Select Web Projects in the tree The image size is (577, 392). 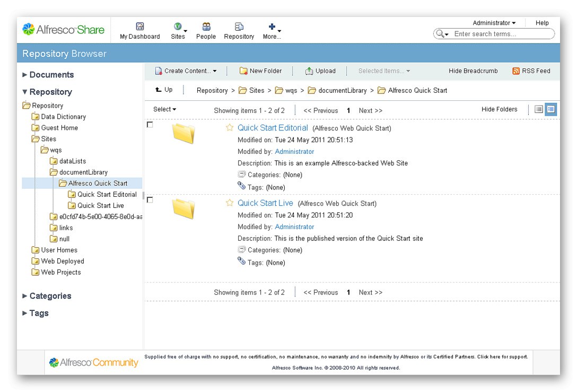(x=60, y=272)
